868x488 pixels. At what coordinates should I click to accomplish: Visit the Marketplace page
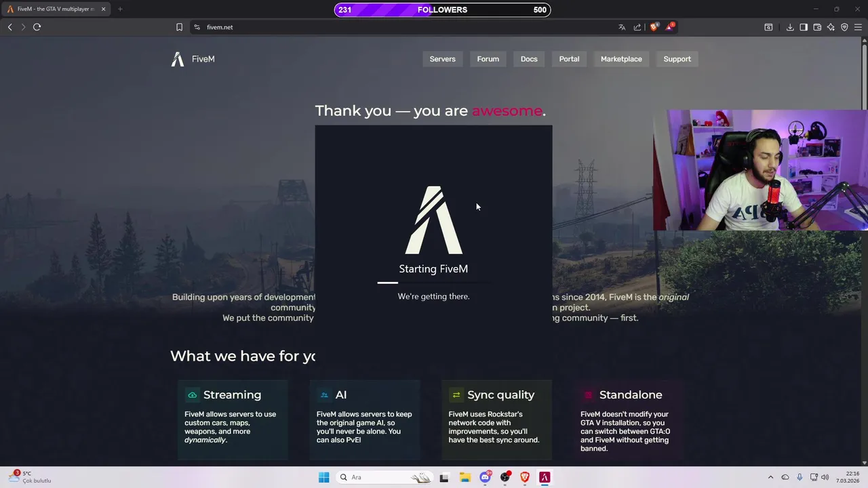[621, 59]
